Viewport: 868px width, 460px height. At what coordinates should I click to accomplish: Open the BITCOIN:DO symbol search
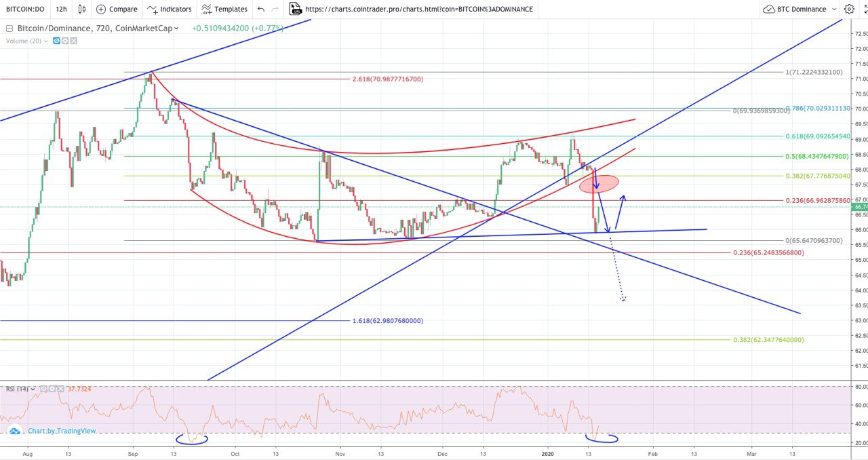[25, 9]
